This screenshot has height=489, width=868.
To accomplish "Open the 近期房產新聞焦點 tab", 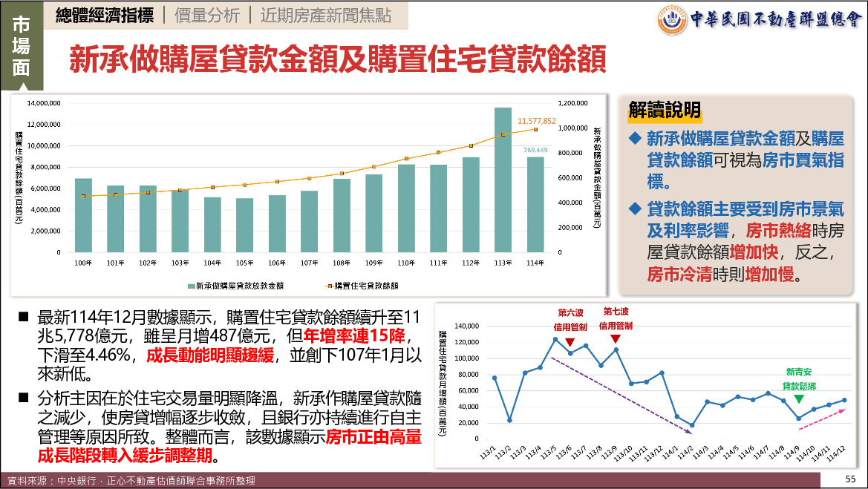I will click(324, 16).
